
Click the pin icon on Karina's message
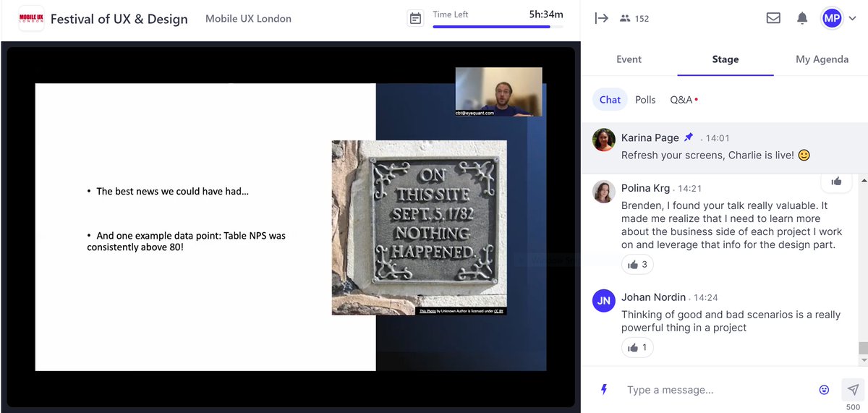tap(688, 137)
